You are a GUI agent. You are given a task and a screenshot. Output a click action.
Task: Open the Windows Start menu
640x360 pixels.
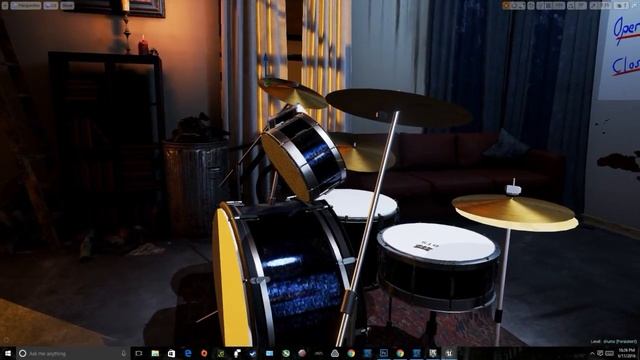7,353
